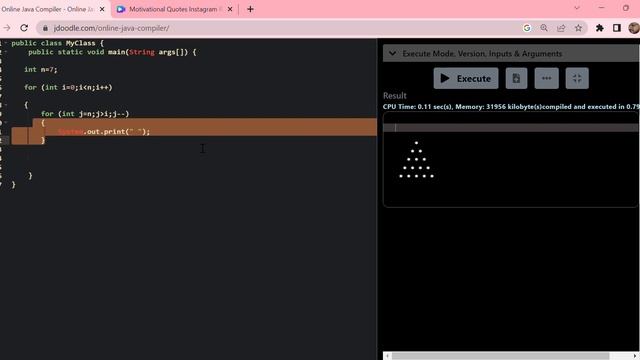The height and width of the screenshot is (360, 640).
Task: Click the CPU Time result status text
Action: (511, 107)
